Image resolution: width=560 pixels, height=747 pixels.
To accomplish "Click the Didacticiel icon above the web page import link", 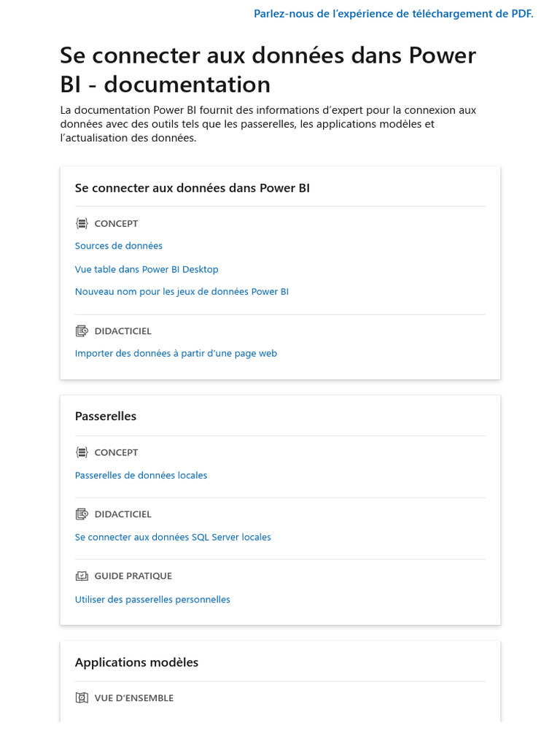I will point(82,331).
